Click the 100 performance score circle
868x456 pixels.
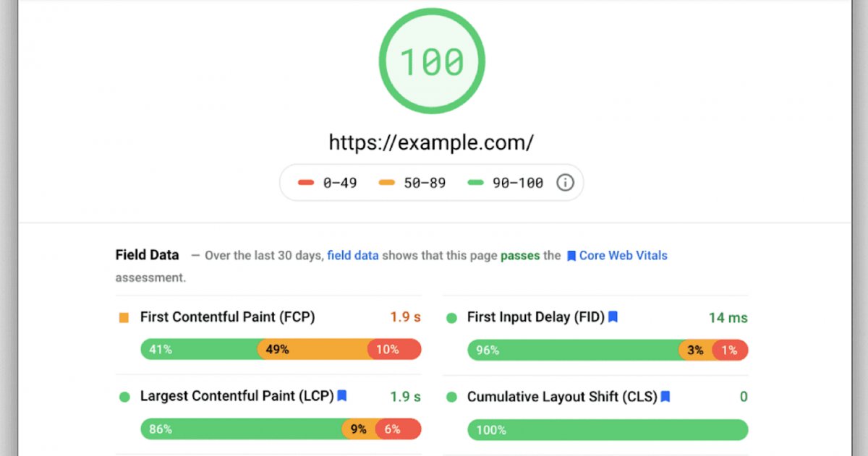432,60
